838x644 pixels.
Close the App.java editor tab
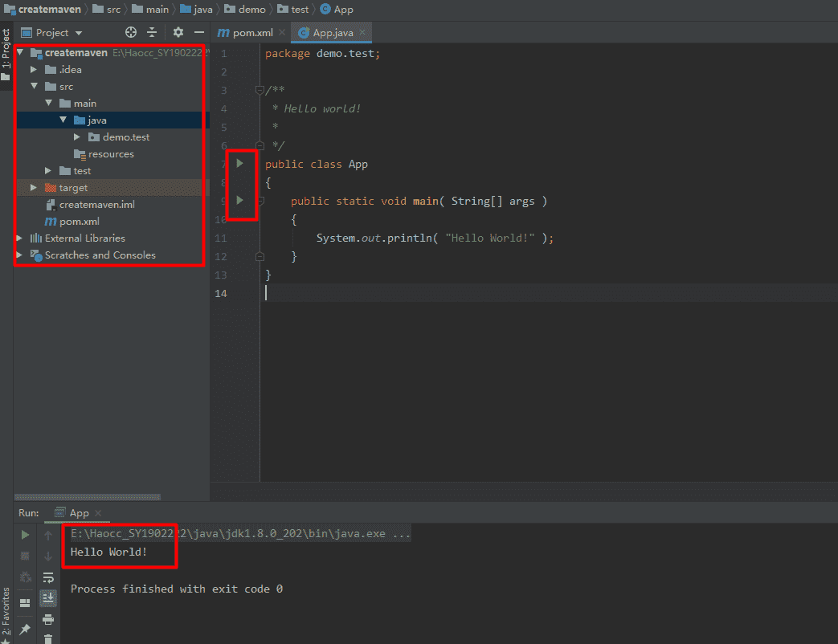click(x=362, y=33)
